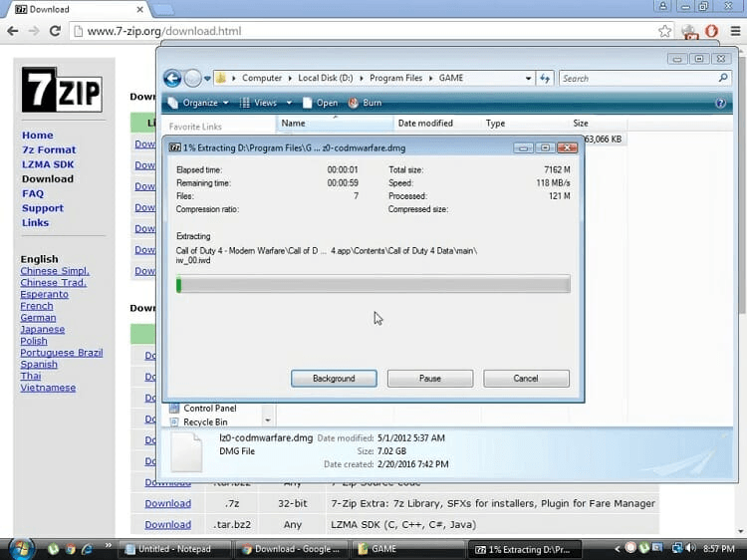Switch to Untitled - Notepad taskbar item

click(x=173, y=549)
